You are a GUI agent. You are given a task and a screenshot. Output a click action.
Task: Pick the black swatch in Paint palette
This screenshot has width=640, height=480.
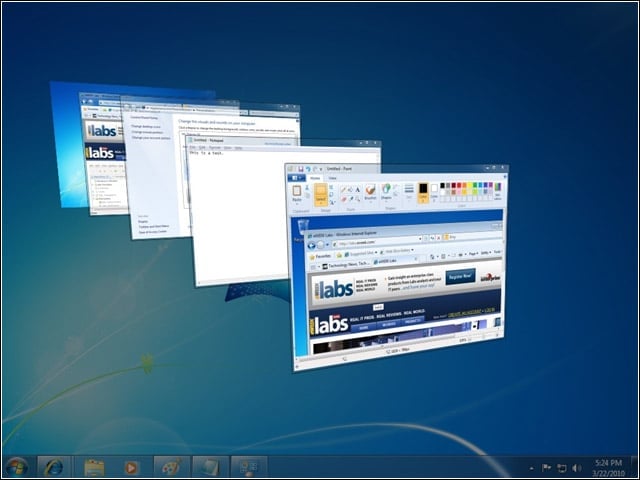click(442, 185)
